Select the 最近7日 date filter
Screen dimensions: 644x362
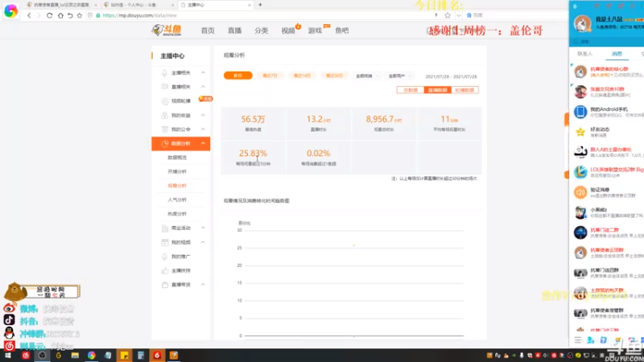pyautogui.click(x=270, y=76)
